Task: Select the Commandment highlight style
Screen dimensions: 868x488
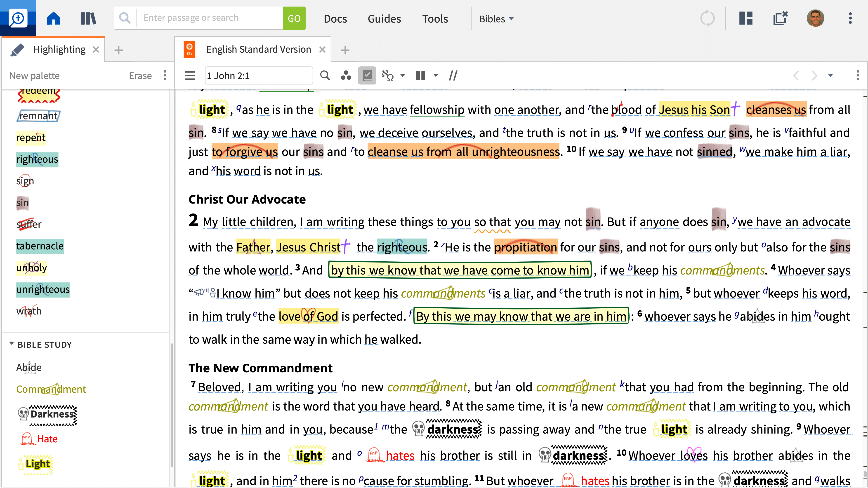Action: [x=51, y=389]
